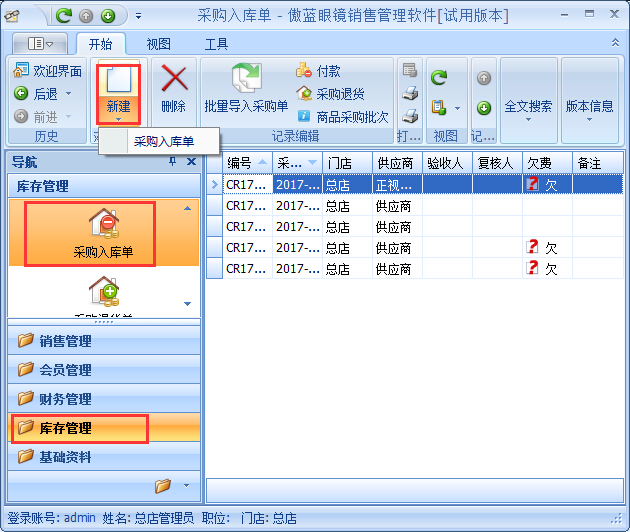630x532 pixels.
Task: Click the 验收人 column header
Action: pos(447,163)
